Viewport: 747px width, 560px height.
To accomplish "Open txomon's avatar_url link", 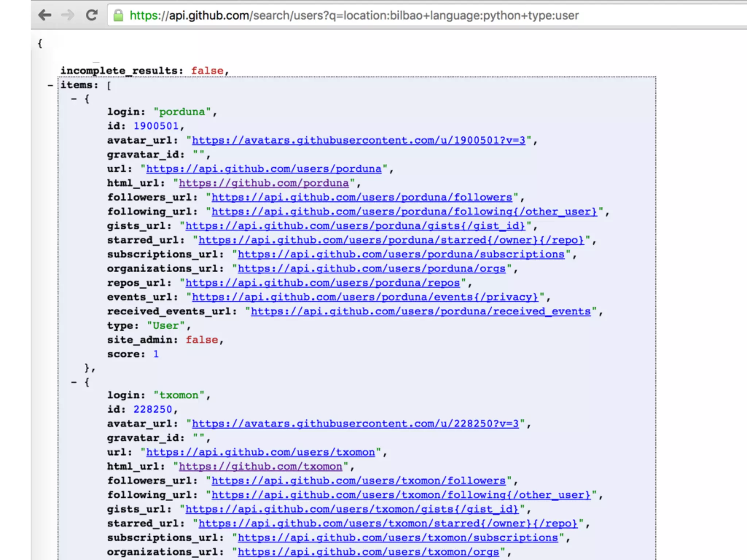I will point(355,424).
